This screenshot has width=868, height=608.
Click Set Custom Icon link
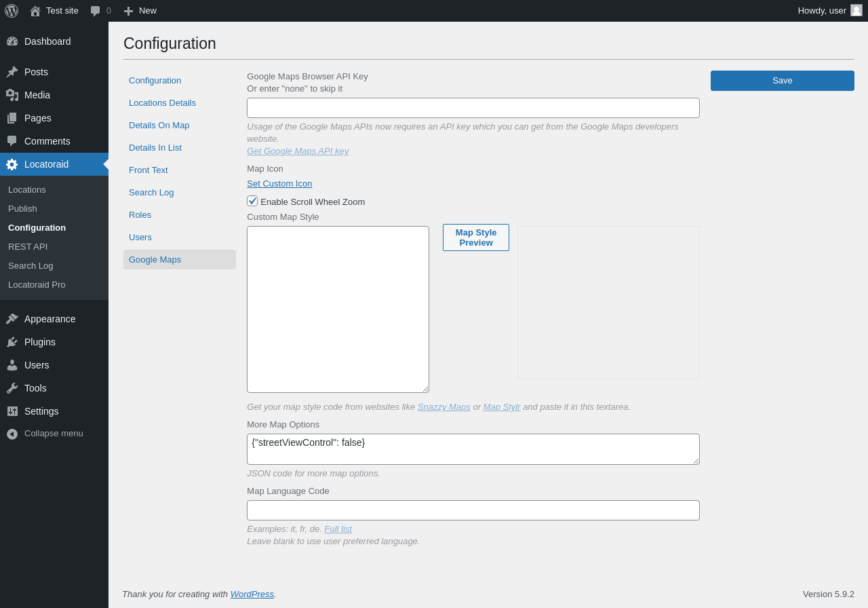point(279,183)
